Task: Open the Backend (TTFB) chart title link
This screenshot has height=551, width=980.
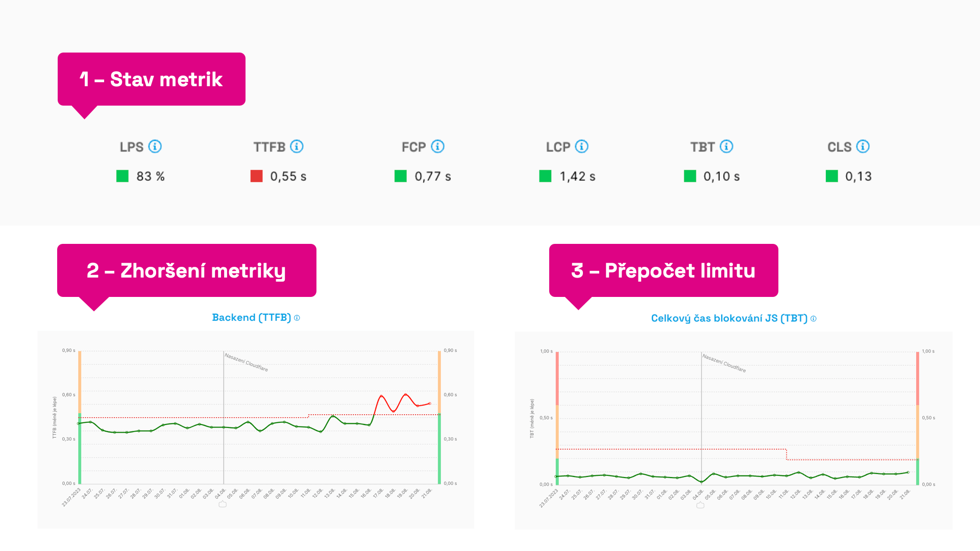Action: point(251,318)
